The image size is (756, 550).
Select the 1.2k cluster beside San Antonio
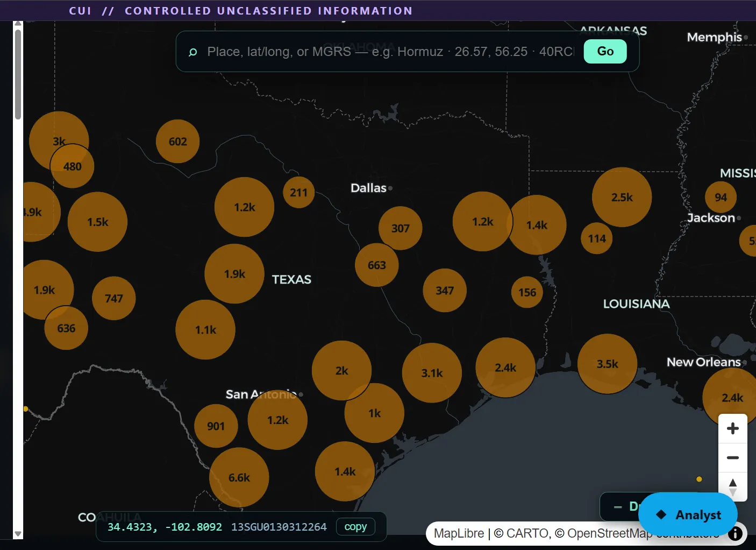pyautogui.click(x=277, y=420)
